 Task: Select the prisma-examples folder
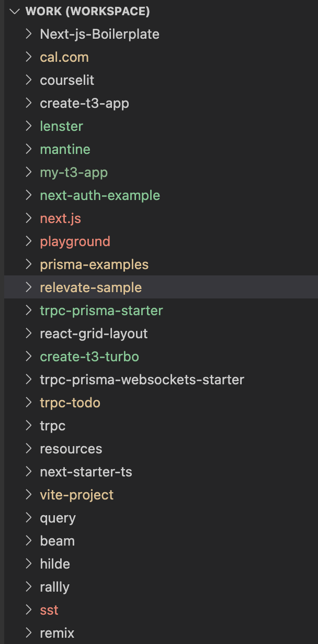(x=94, y=264)
